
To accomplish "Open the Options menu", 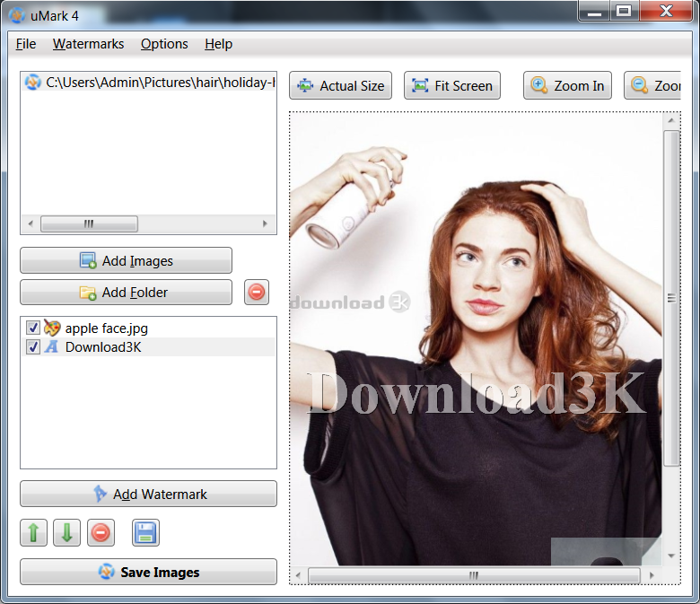I will tap(164, 44).
